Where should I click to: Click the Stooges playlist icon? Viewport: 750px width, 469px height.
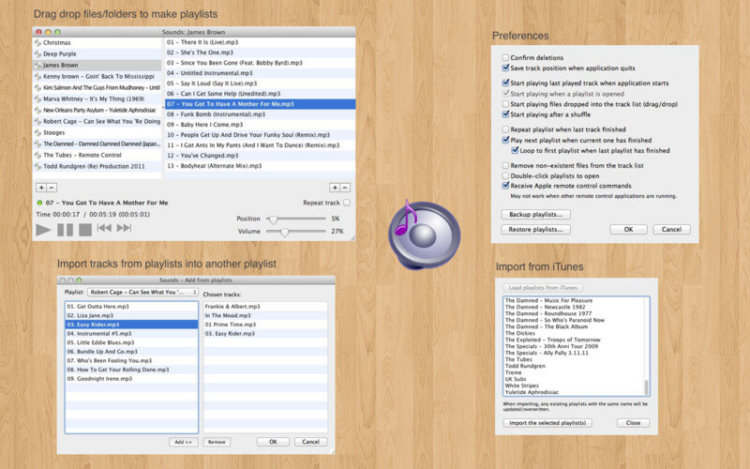tap(38, 132)
